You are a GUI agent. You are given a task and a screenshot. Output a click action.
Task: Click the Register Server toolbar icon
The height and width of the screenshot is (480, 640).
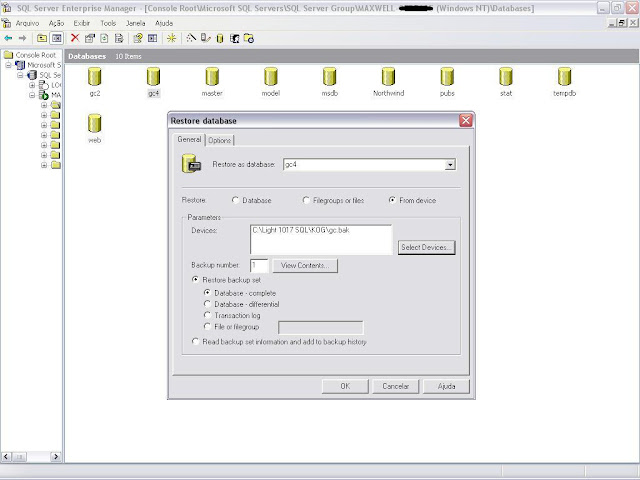pos(206,38)
